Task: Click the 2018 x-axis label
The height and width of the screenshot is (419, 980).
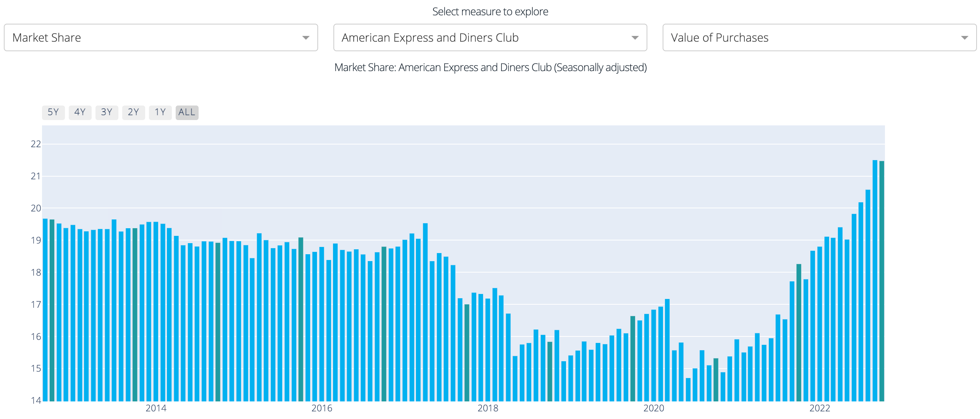Action: (x=488, y=408)
